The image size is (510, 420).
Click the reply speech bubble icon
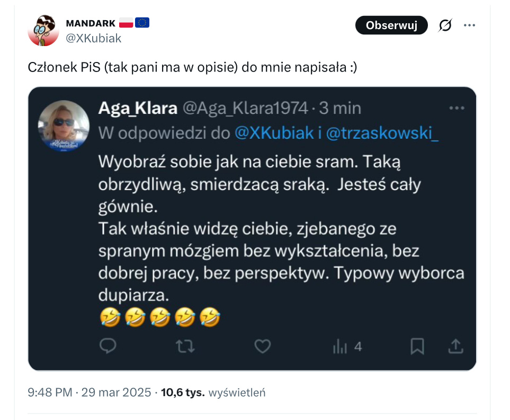(108, 346)
